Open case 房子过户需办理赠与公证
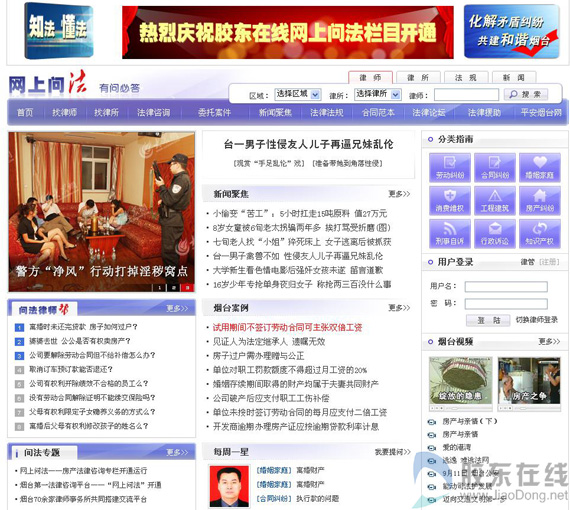570x510 pixels. coord(258,356)
